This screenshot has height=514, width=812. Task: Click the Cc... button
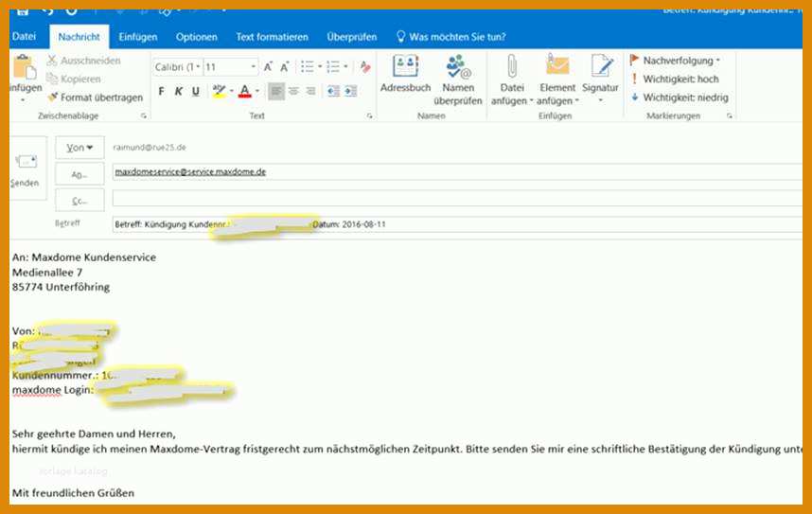(x=79, y=201)
